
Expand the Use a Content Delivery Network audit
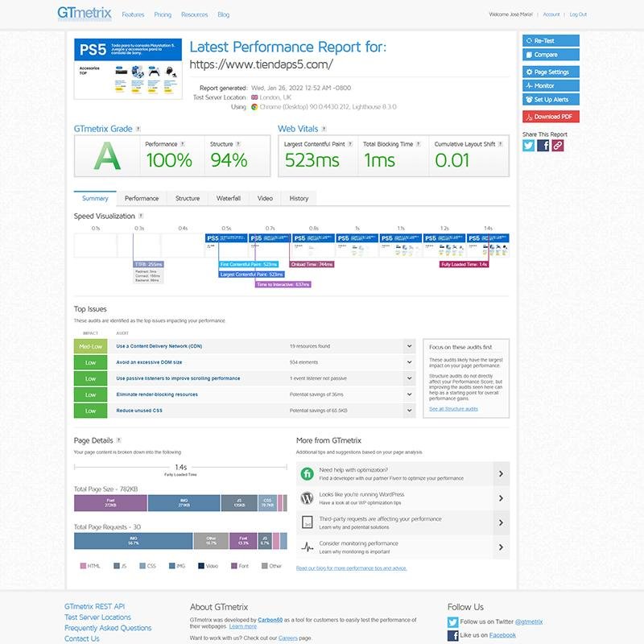click(409, 346)
